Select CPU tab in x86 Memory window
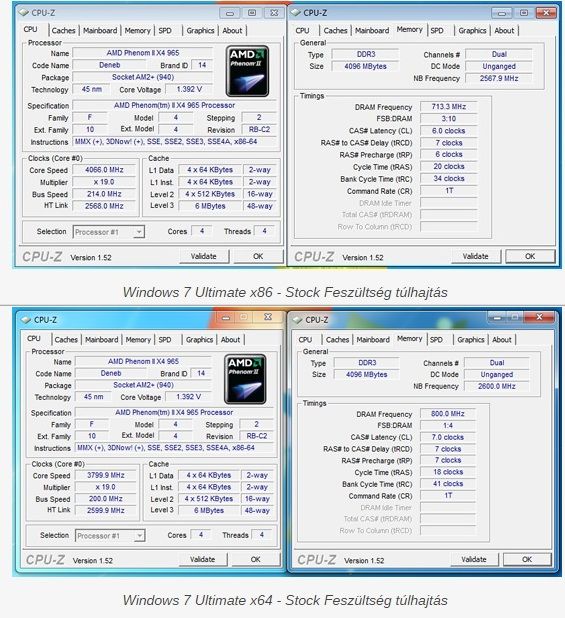This screenshot has height=618, width=565. click(302, 30)
